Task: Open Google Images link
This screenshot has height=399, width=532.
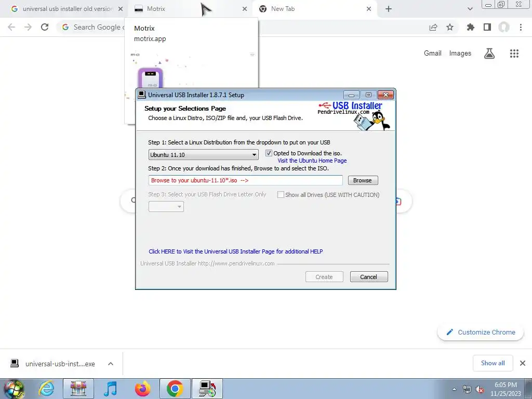Action: (460, 54)
